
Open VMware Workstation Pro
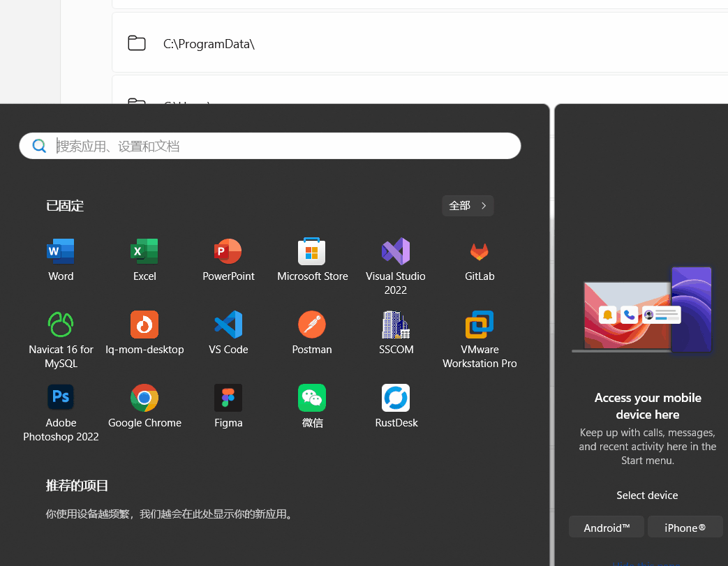point(480,332)
